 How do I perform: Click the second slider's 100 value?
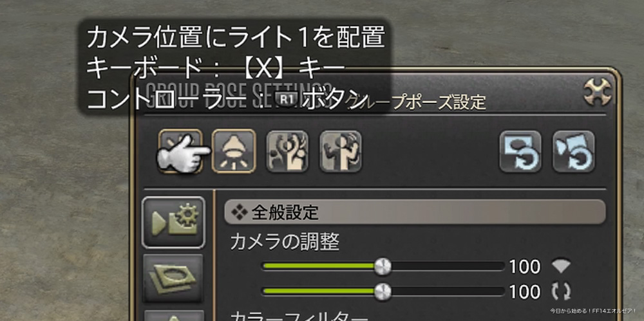coord(524,292)
